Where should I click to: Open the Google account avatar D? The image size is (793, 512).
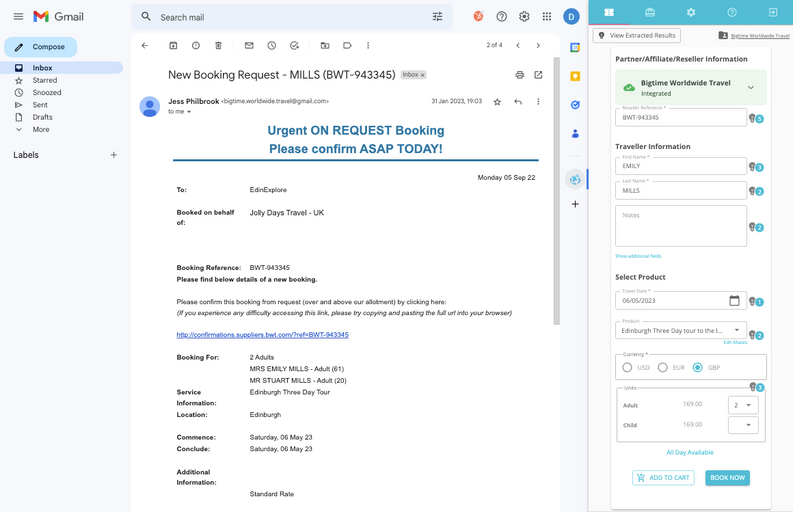(571, 17)
